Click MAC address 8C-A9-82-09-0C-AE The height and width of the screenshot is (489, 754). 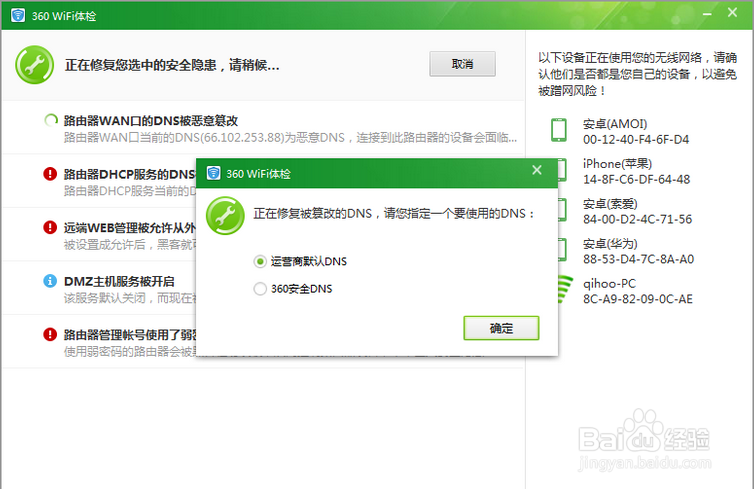coord(638,299)
